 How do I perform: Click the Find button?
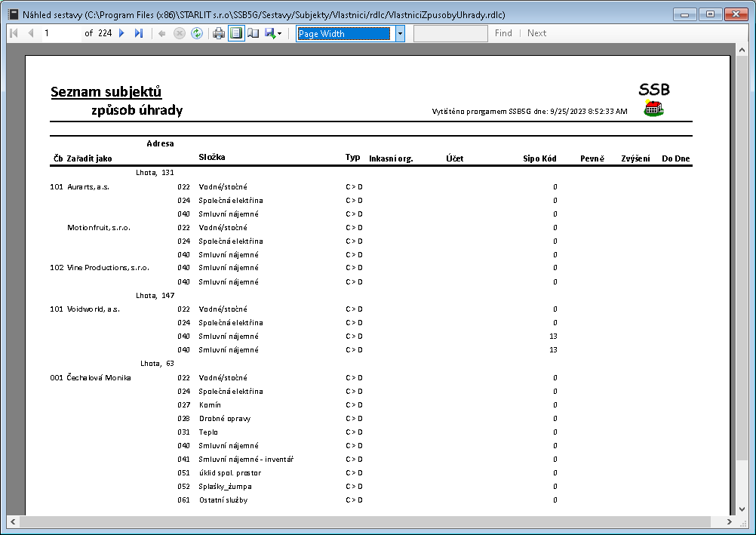(503, 33)
